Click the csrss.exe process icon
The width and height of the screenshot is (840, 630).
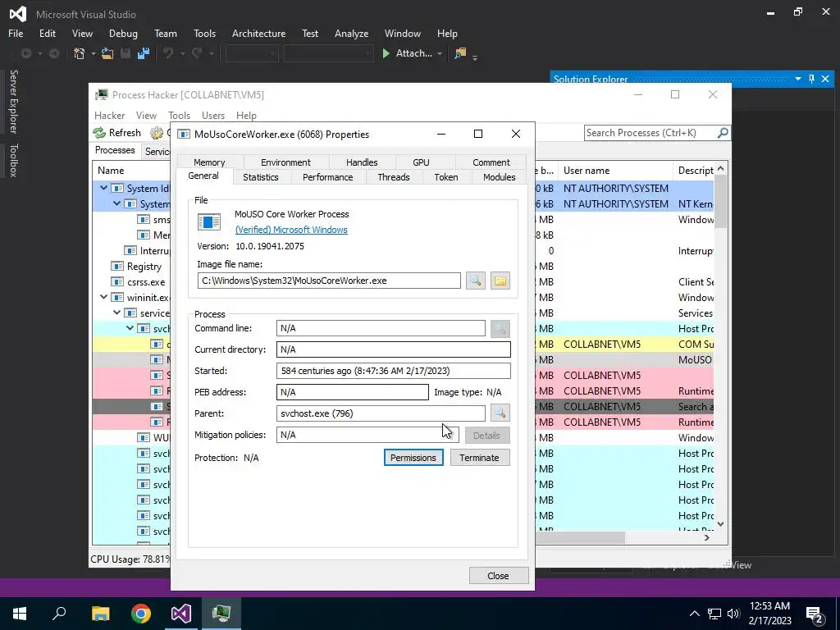coord(117,282)
